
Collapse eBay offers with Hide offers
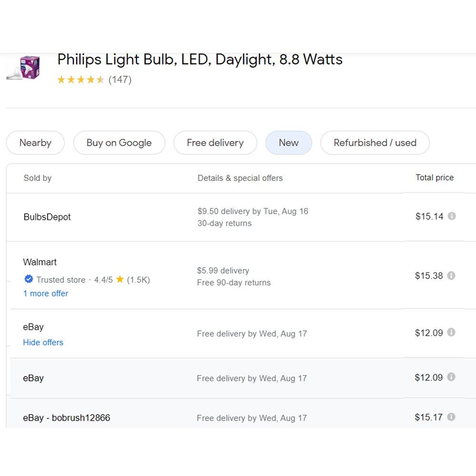pos(43,343)
